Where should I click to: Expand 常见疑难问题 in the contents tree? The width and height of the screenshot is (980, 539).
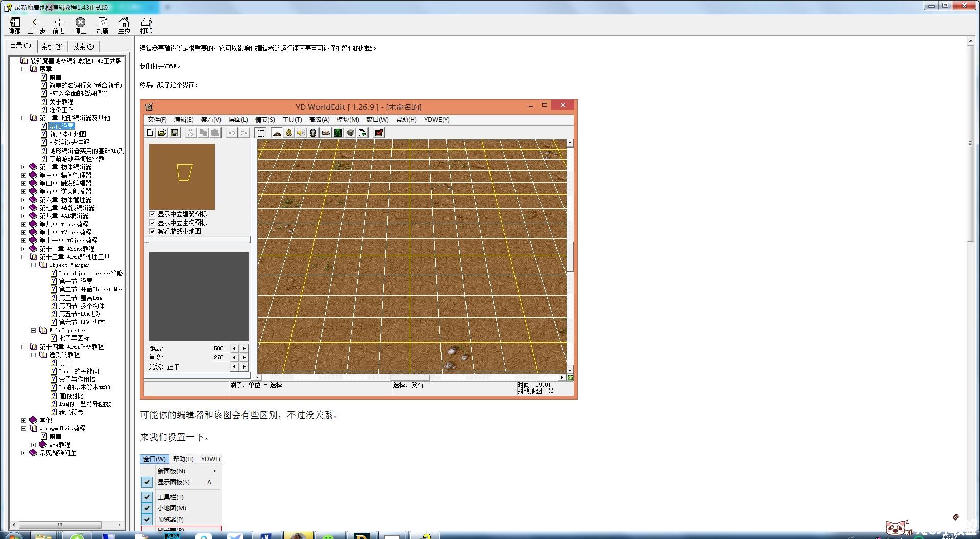pos(23,453)
